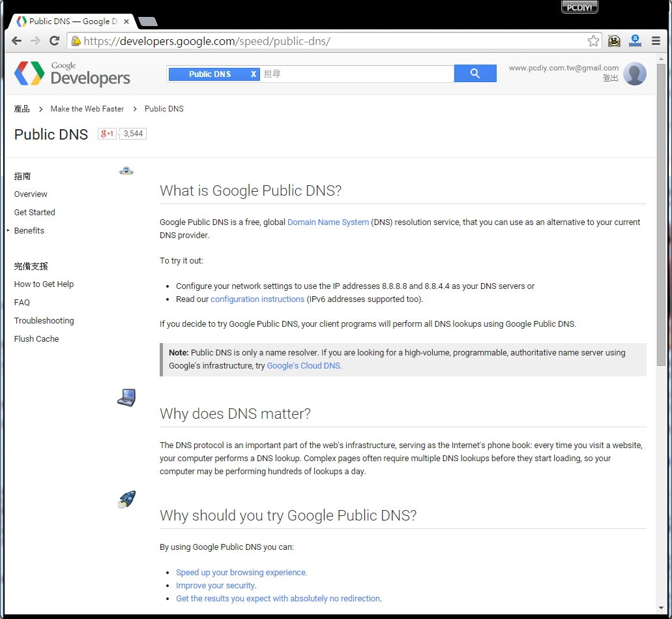Open FAQ in the sidebar
The image size is (672, 619).
pyautogui.click(x=22, y=303)
